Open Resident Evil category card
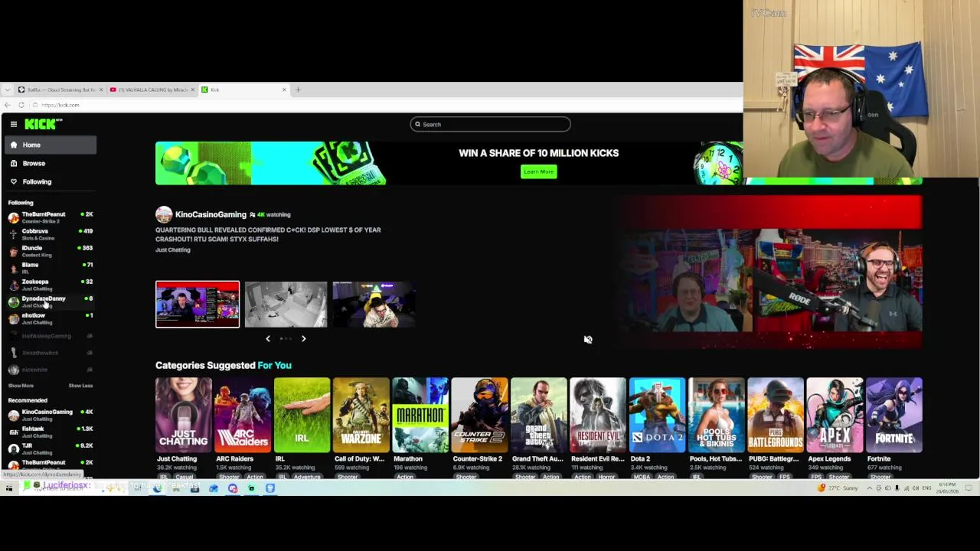The height and width of the screenshot is (551, 980). pos(598,414)
